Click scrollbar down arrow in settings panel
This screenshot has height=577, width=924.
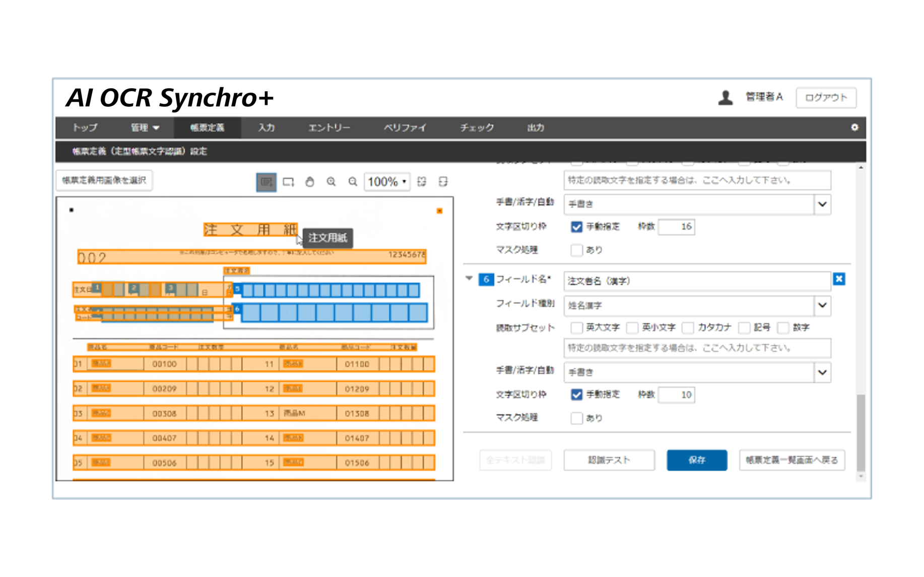[x=861, y=476]
